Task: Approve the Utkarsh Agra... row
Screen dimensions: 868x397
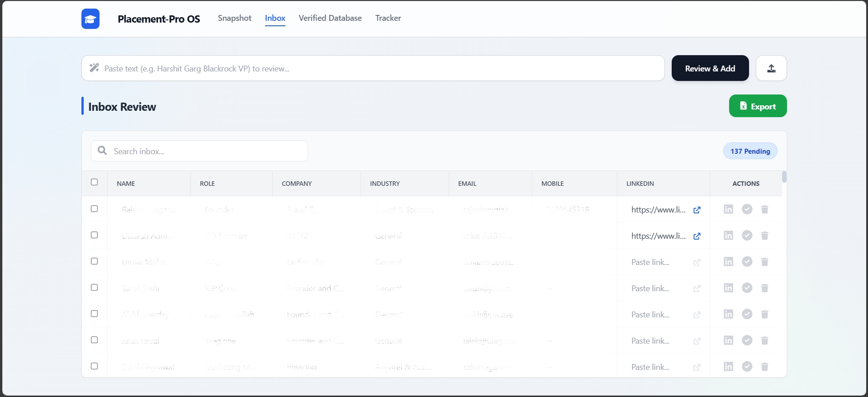Action: tap(747, 235)
